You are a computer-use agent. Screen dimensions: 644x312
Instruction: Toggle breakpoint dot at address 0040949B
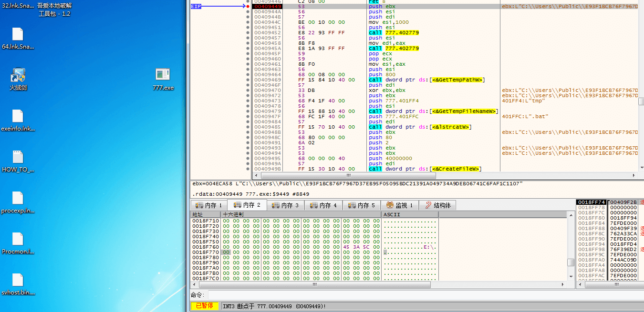point(248,169)
